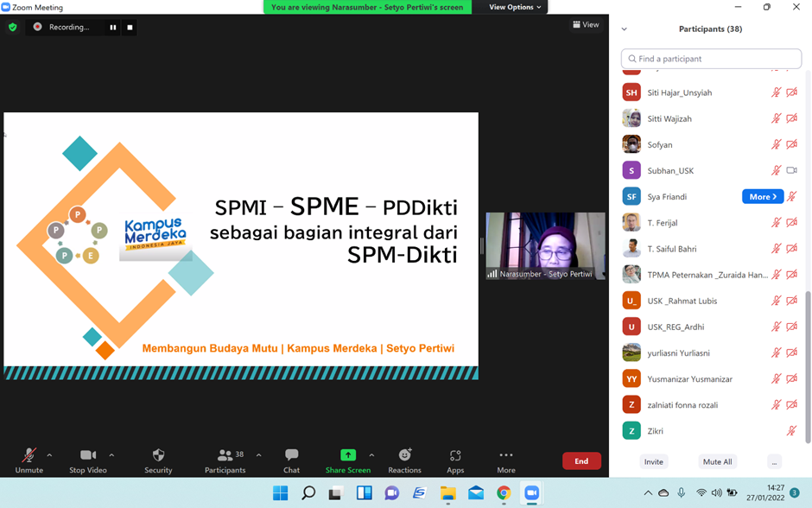Unmute the microphone
This screenshot has width=812, height=508.
point(29,460)
